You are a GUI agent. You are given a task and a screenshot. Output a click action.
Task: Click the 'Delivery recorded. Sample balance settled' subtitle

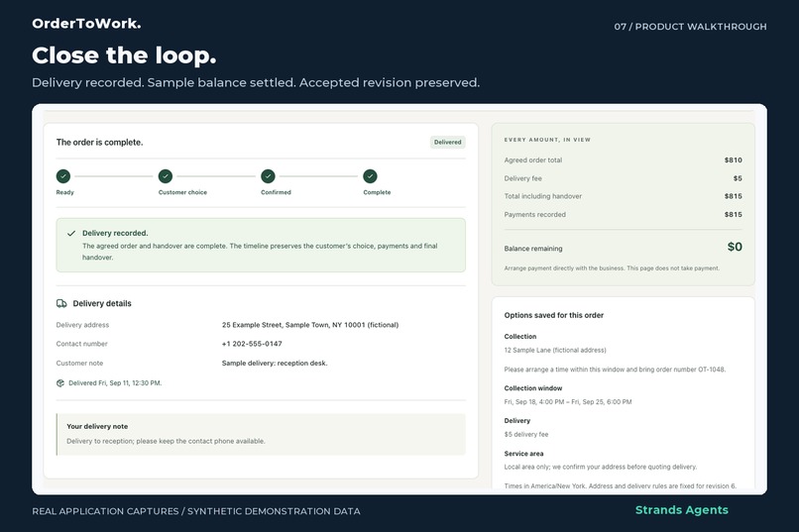pyautogui.click(x=256, y=82)
